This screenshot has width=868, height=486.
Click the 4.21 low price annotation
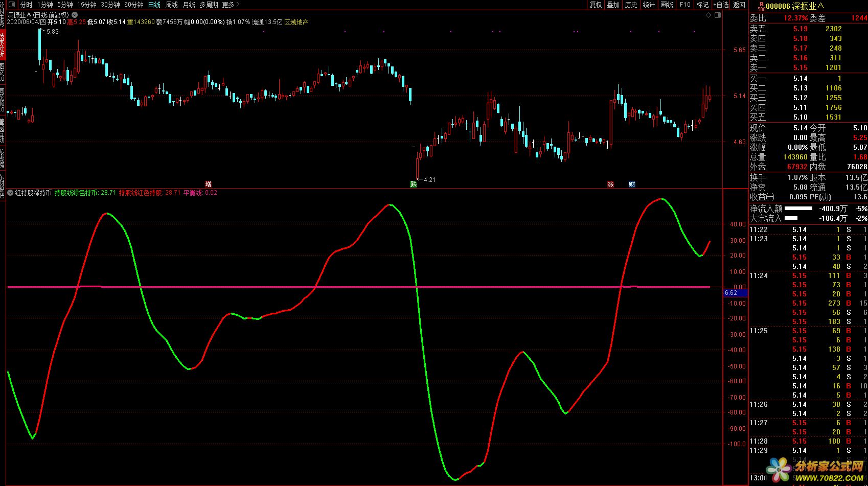pos(429,180)
